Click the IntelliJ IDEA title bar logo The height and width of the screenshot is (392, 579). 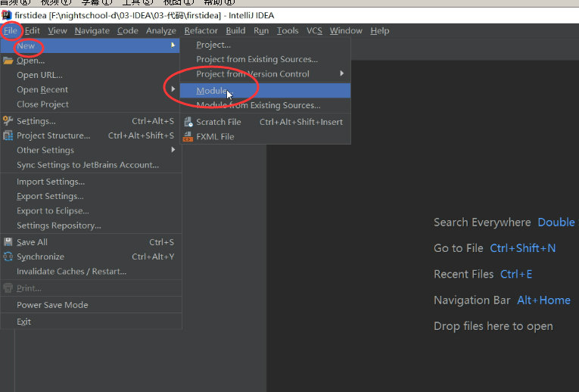[6, 15]
